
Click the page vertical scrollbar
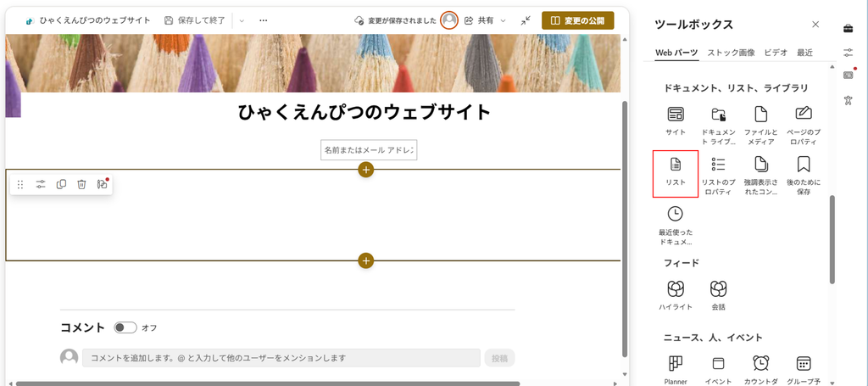point(626,228)
